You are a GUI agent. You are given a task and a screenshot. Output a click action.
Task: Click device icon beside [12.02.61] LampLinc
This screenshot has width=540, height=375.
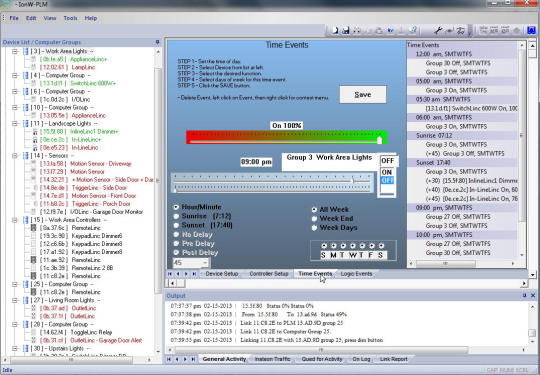point(34,67)
